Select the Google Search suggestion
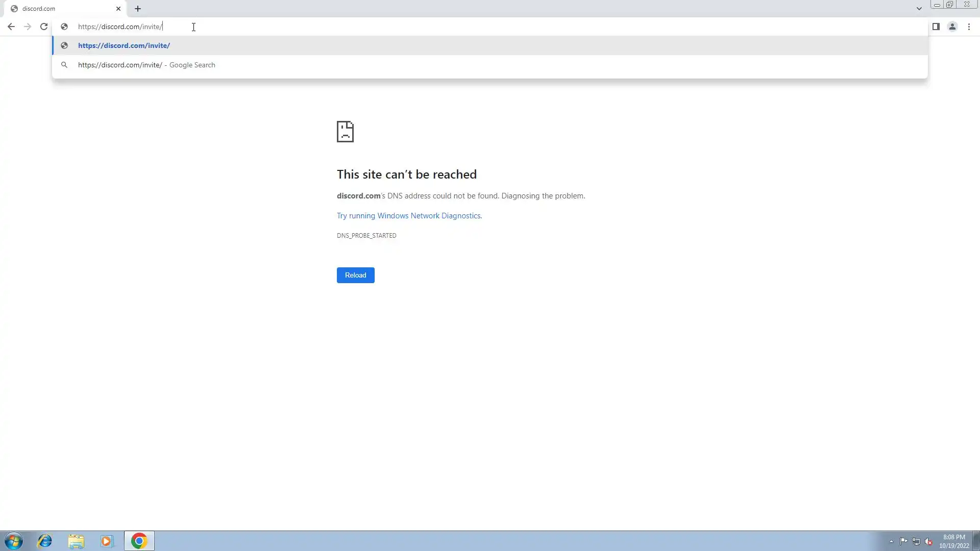Screen dimensions: 980x551 (146, 65)
